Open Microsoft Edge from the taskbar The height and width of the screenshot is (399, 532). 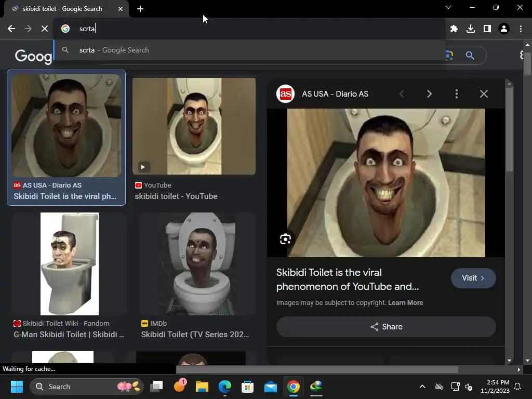[224, 387]
